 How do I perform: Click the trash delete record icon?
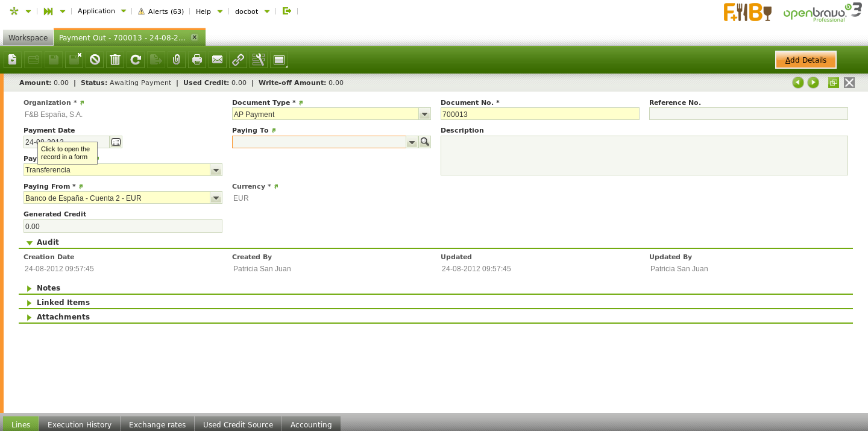115,60
